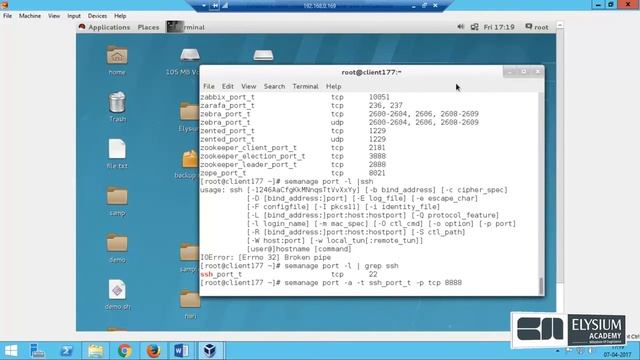Click the zookeeper_client_port_t row
Image resolution: width=640 pixels, height=360 pixels.
click(293, 148)
